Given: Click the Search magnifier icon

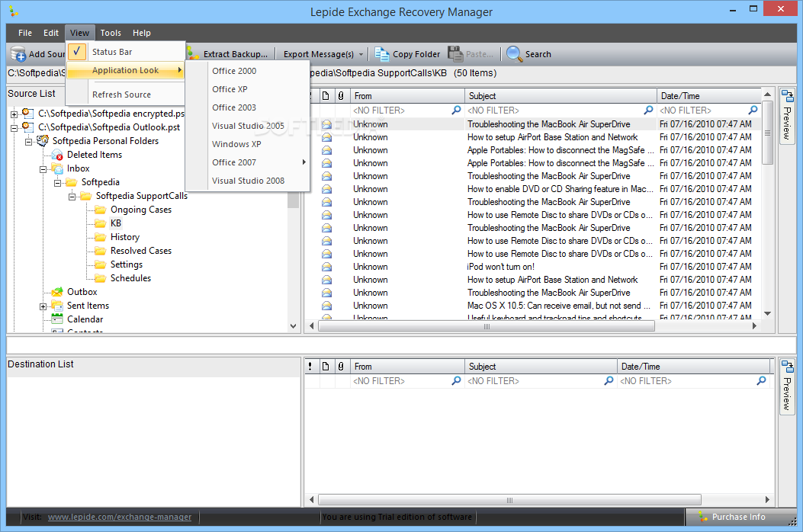Looking at the screenshot, I should tap(514, 54).
